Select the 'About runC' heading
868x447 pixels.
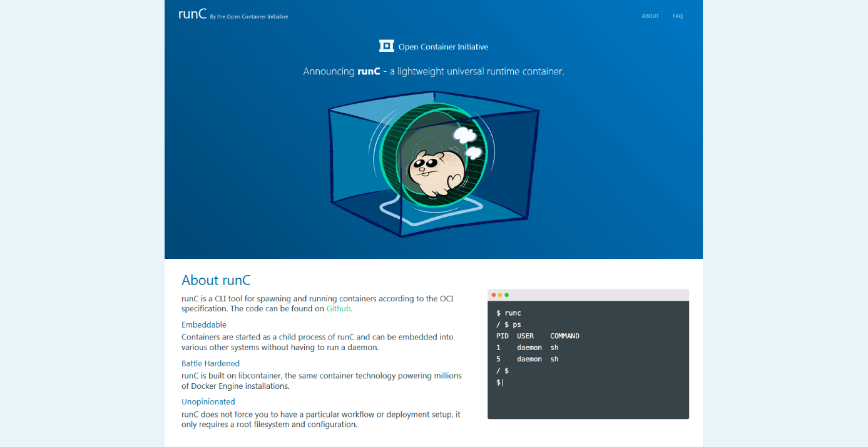point(216,280)
